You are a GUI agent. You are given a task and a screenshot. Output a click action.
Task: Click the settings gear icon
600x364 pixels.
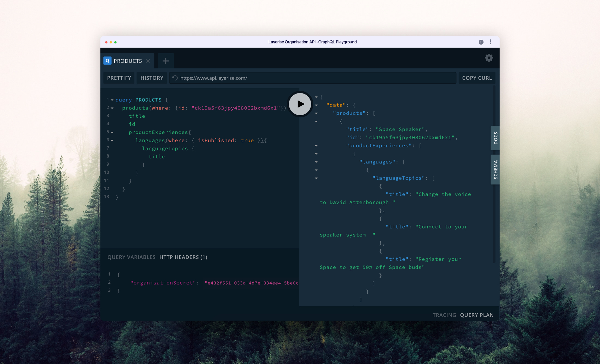click(489, 57)
